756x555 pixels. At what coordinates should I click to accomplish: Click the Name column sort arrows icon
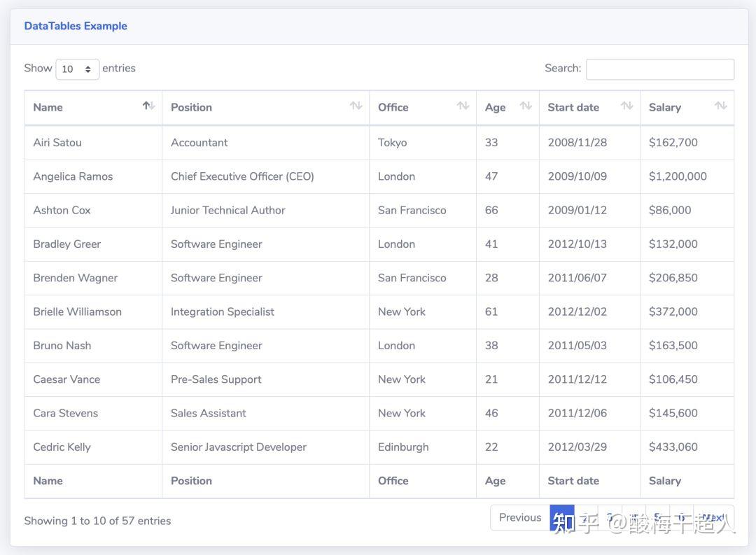click(148, 106)
